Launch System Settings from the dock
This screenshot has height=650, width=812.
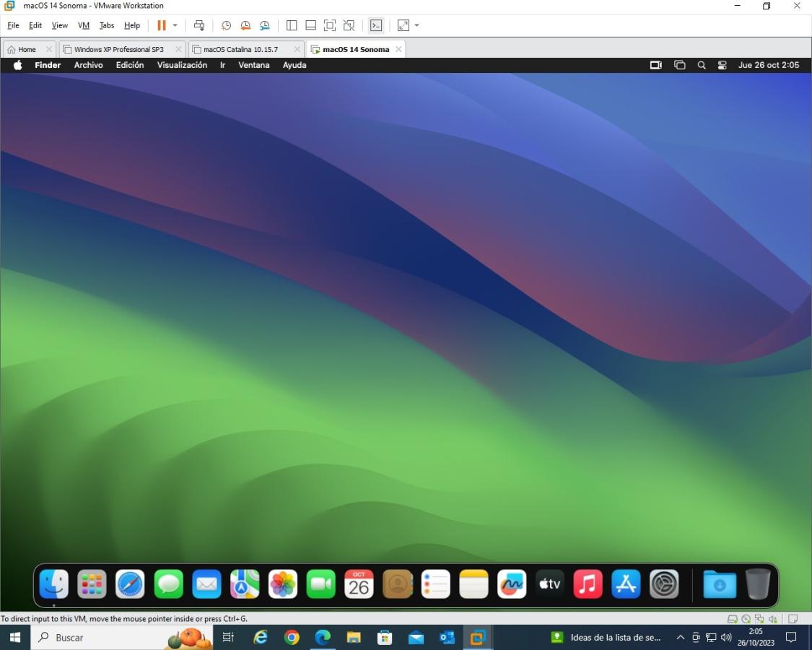tap(664, 584)
